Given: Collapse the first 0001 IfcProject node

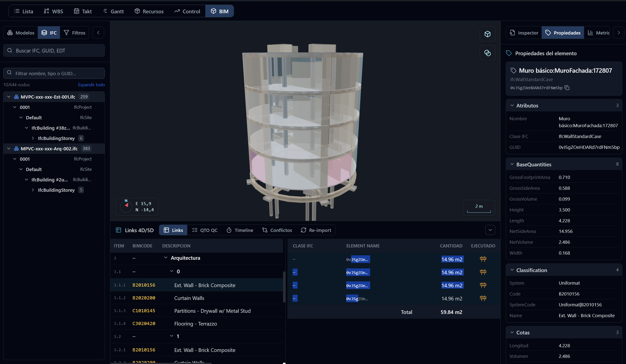Looking at the screenshot, I should (x=15, y=107).
